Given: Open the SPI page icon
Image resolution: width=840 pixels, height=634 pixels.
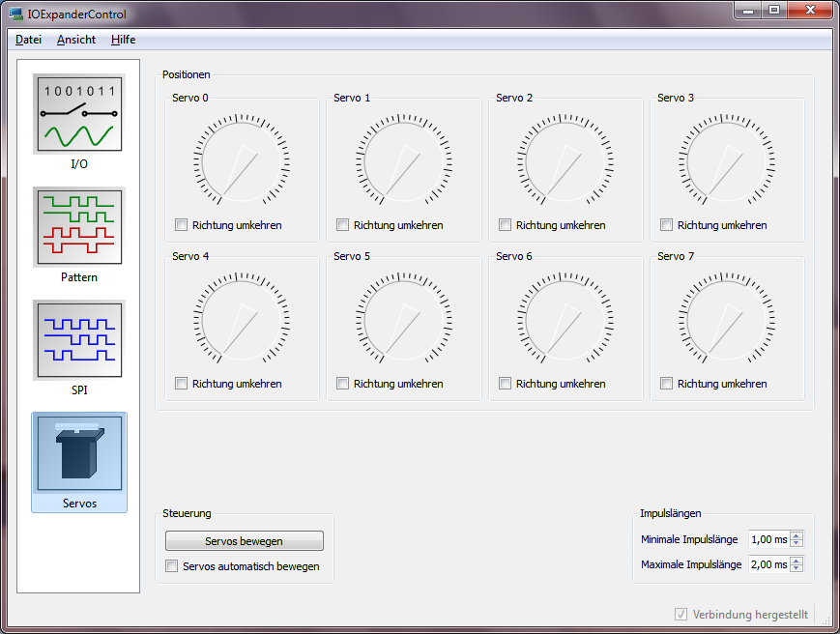Looking at the screenshot, I should click(x=79, y=340).
